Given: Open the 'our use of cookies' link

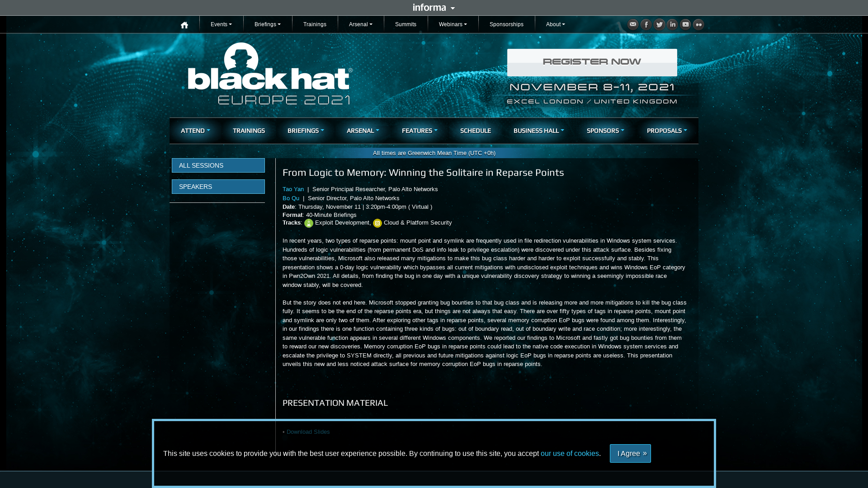Looking at the screenshot, I should pos(570,453).
